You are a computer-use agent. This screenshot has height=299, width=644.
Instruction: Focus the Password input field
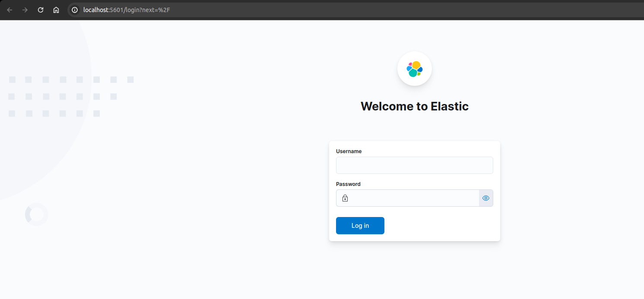pos(408,198)
